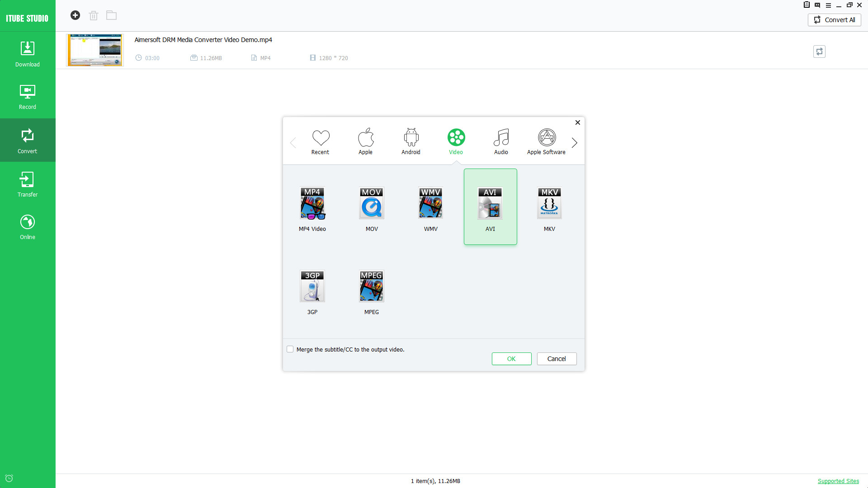
Task: Open the Supported Sites link
Action: click(839, 481)
